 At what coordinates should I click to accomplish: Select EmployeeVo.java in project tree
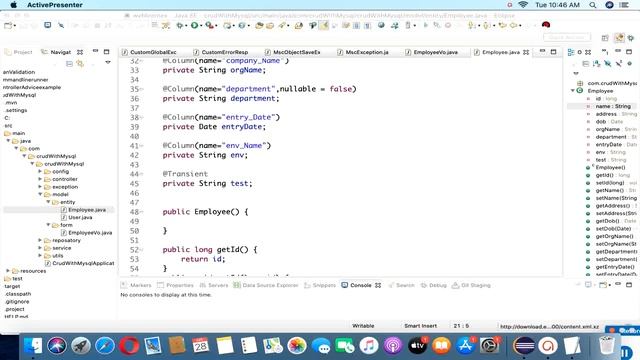point(90,233)
